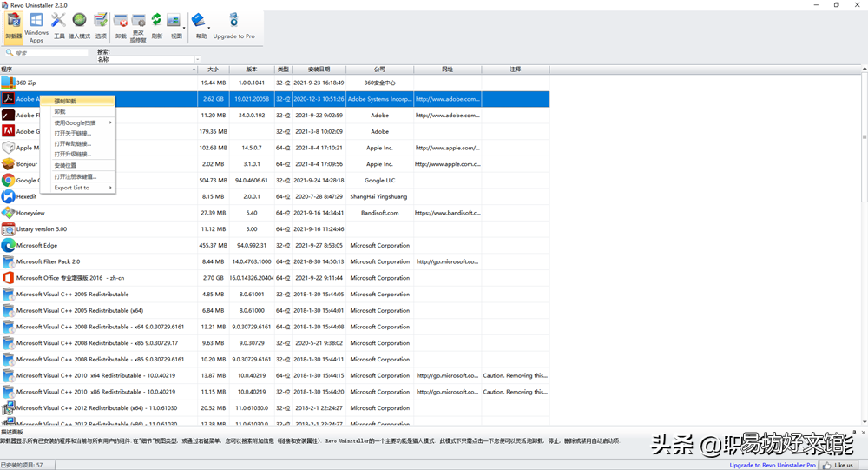Sort by the 程序 column header
Image resolution: width=868 pixels, height=470 pixels.
tap(99, 70)
